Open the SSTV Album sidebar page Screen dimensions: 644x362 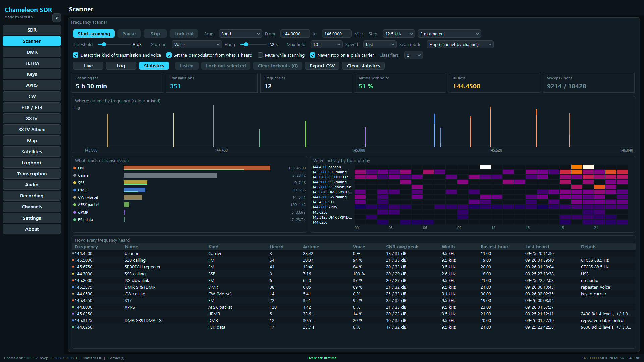(x=32, y=129)
